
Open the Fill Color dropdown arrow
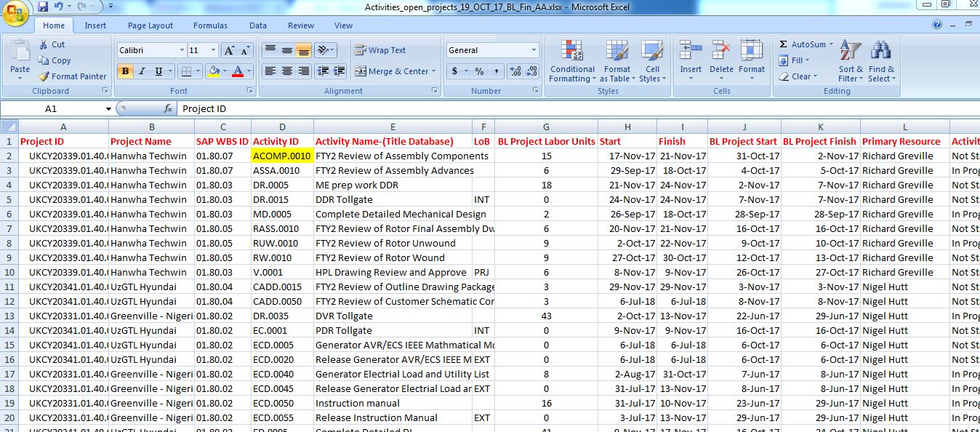(x=225, y=71)
